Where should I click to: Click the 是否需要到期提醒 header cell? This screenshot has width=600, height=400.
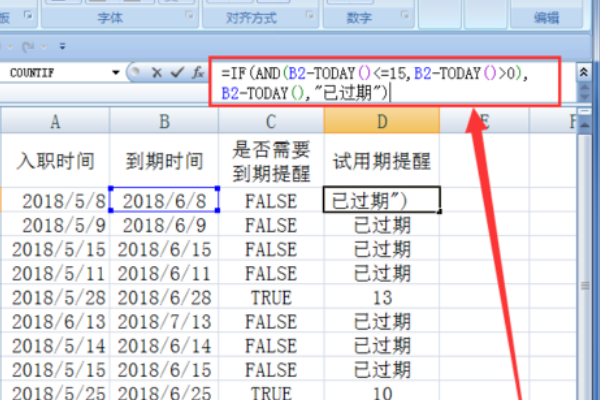point(271,160)
